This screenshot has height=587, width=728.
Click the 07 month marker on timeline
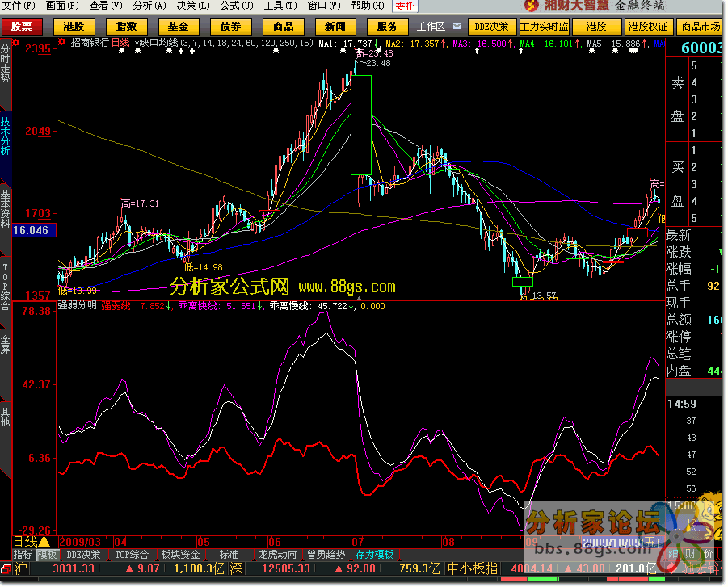357,542
